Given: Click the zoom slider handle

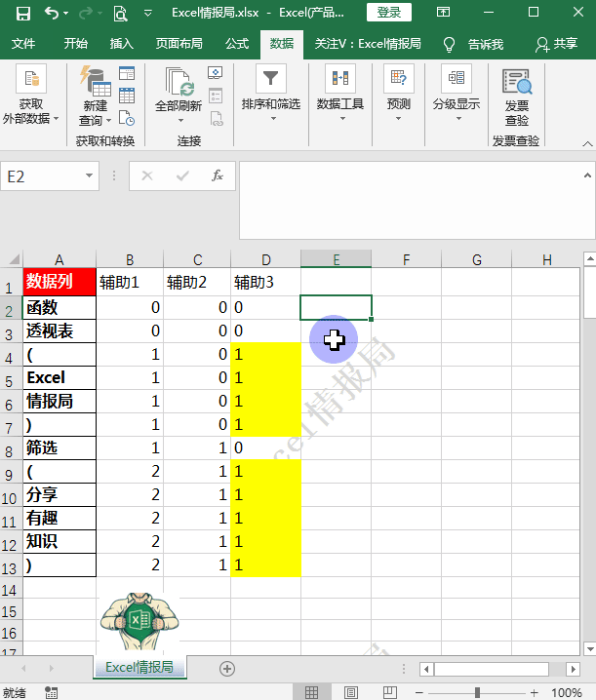Looking at the screenshot, I should 477,692.
